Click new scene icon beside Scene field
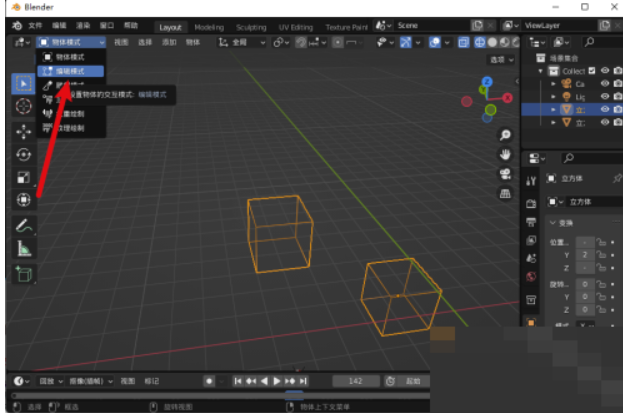Screen dimensions: 623x413 click(477, 25)
